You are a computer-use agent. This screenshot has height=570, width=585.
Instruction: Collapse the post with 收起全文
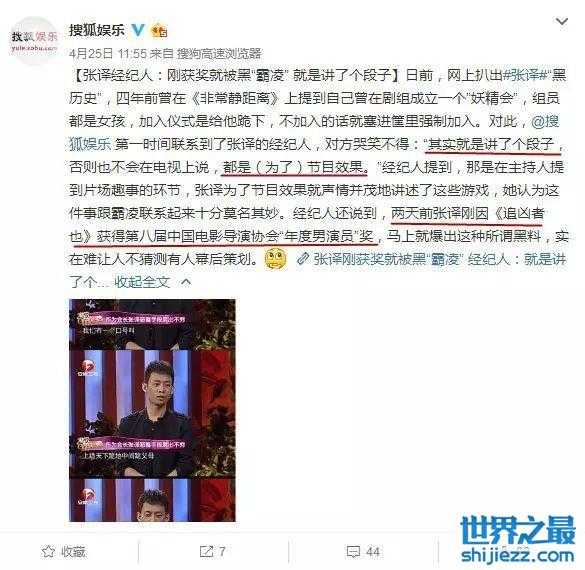[x=142, y=282]
